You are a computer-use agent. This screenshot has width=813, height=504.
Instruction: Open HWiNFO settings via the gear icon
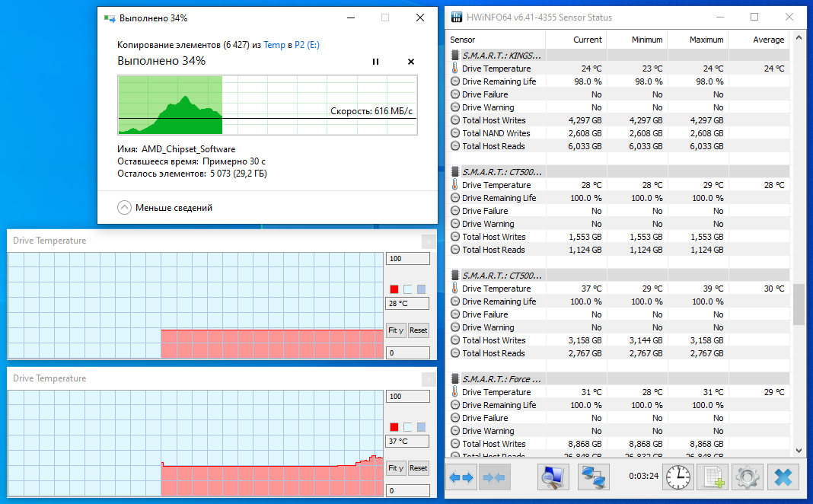point(747,477)
